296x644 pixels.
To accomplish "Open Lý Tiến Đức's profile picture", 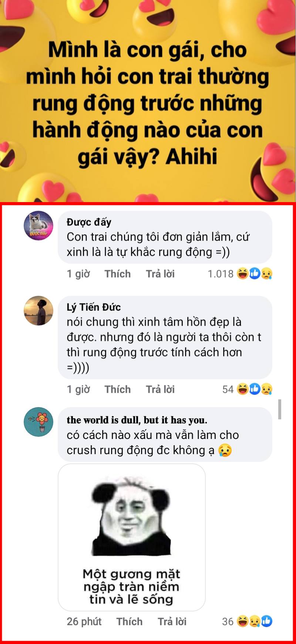I will 38,311.
